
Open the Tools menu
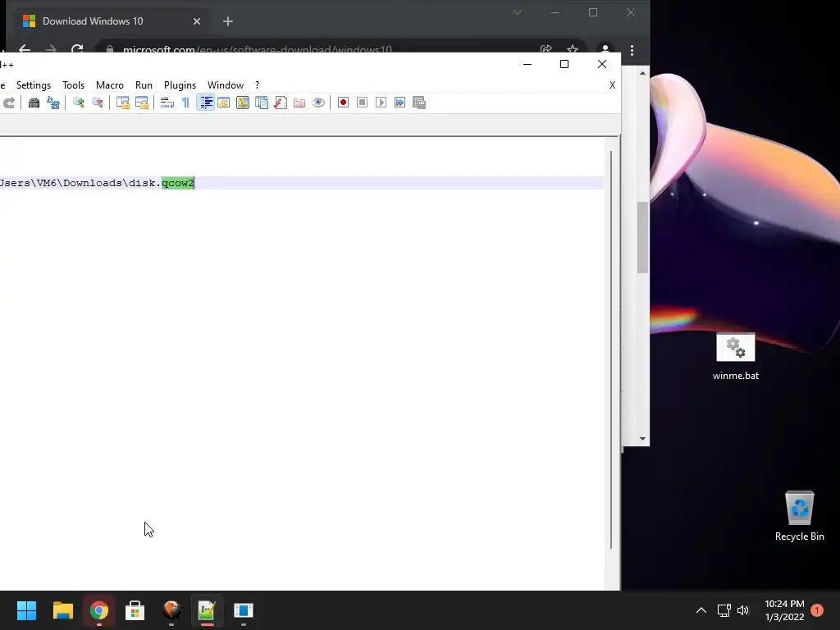(x=73, y=85)
